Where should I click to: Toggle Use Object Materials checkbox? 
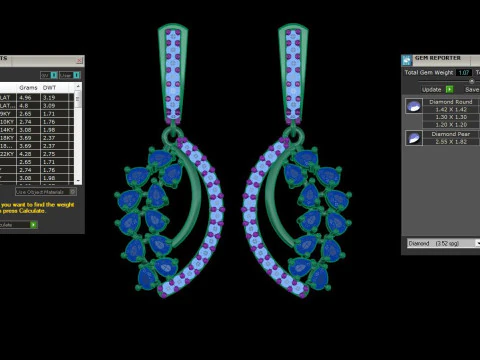72,192
